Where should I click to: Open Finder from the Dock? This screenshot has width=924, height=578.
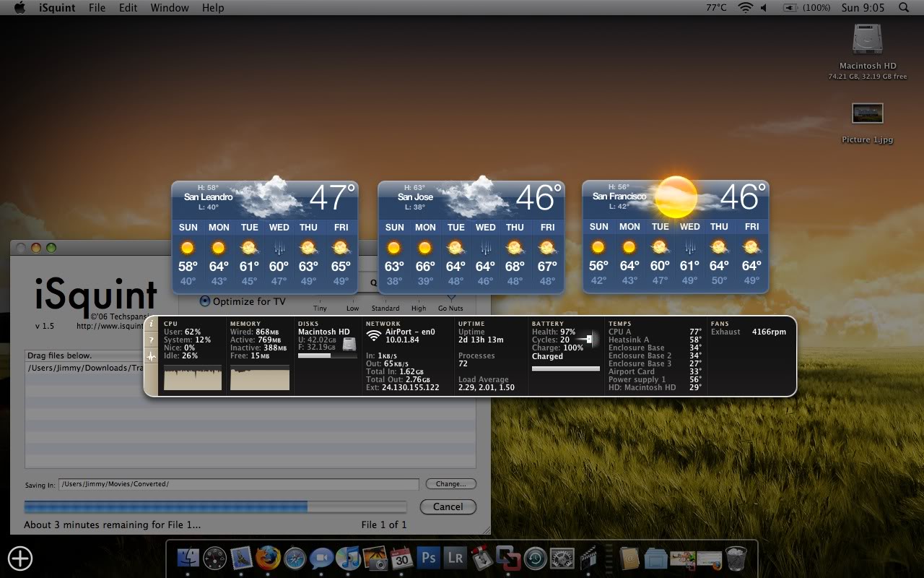tap(188, 558)
